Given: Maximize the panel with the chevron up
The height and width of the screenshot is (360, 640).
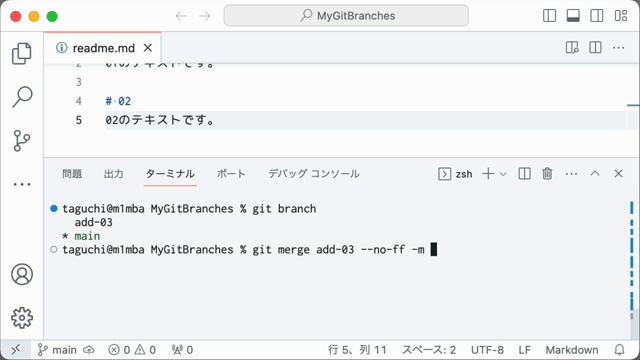Looking at the screenshot, I should [x=595, y=173].
